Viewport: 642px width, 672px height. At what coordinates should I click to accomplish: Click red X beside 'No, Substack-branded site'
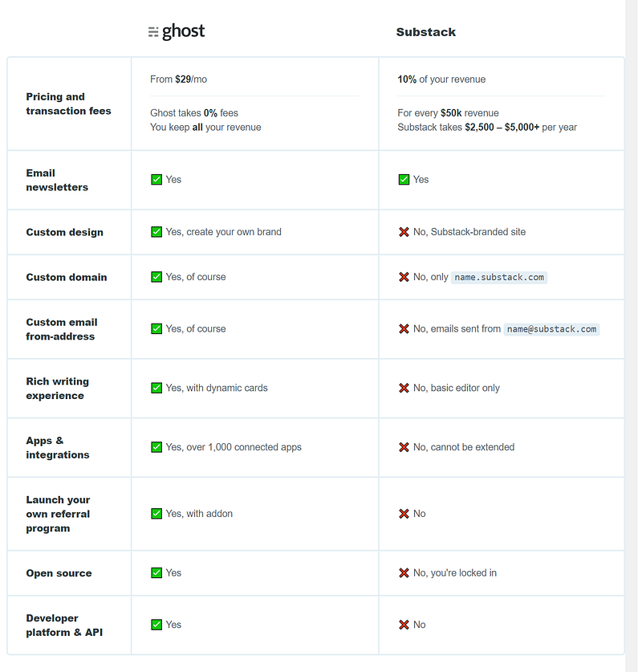pyautogui.click(x=404, y=232)
